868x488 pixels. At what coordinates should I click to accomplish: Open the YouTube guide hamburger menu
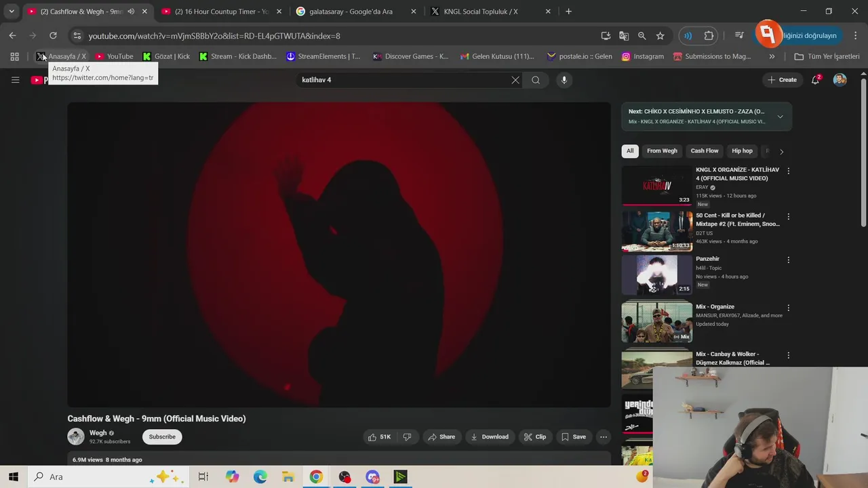(x=15, y=80)
